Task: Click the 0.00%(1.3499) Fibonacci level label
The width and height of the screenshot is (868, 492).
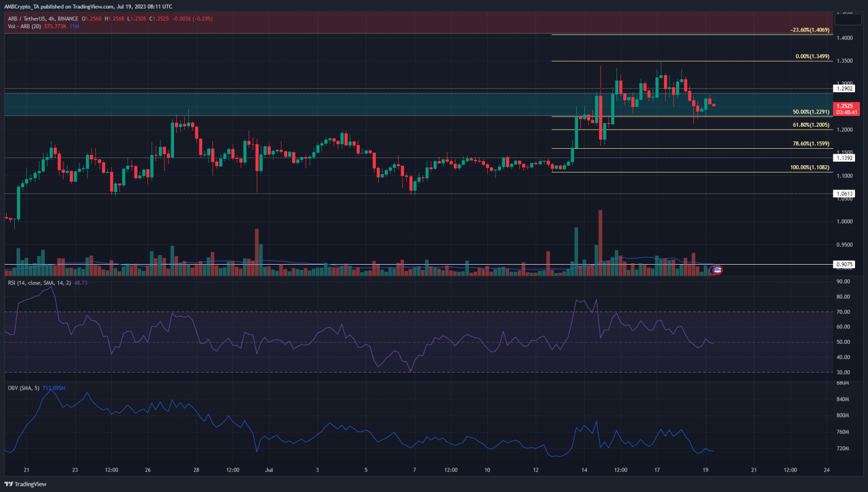Action: 812,57
